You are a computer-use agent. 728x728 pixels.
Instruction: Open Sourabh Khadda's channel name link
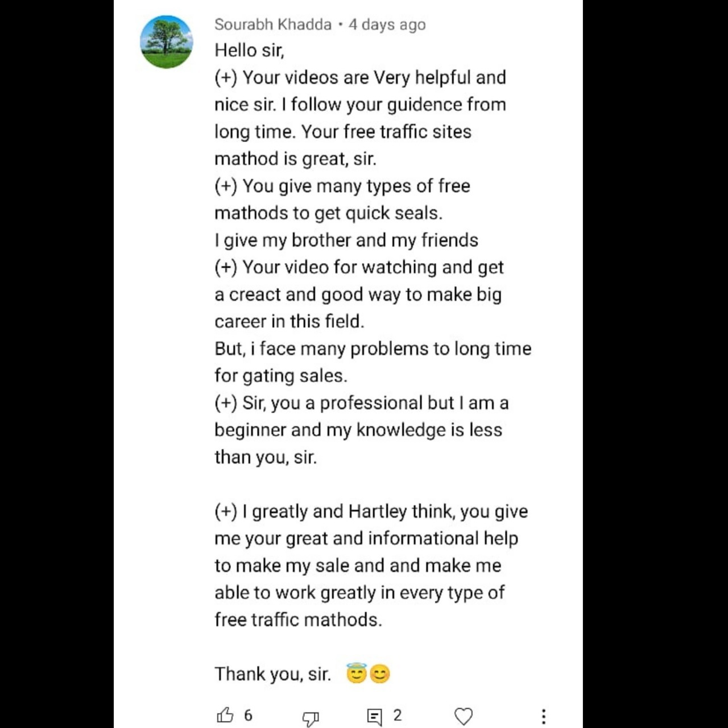point(273,24)
